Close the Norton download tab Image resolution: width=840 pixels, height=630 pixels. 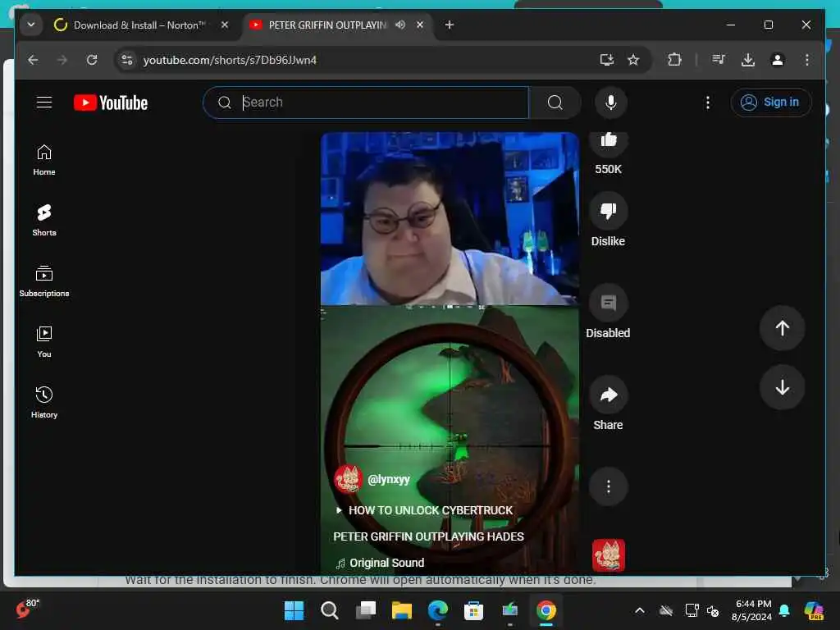click(x=225, y=25)
